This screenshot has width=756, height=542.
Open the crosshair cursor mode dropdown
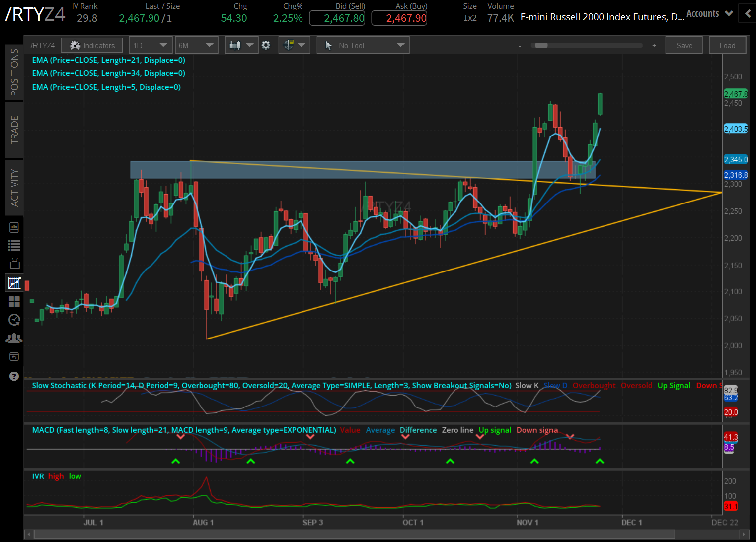pyautogui.click(x=295, y=45)
